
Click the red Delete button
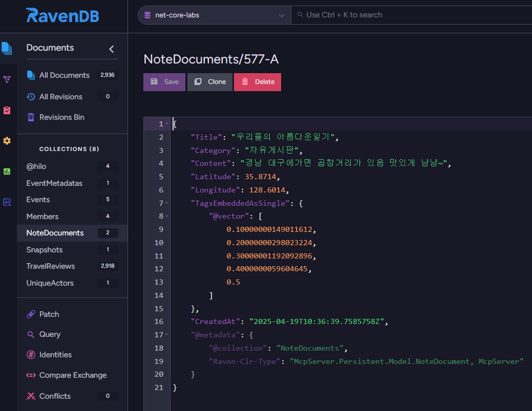(258, 82)
